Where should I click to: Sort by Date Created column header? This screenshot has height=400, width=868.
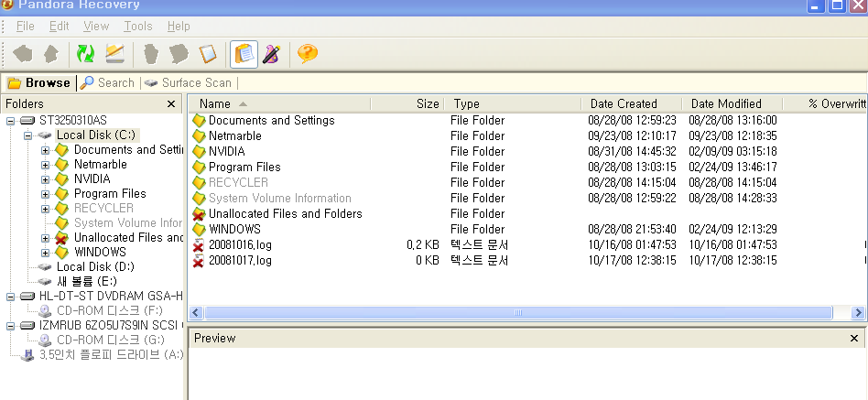631,104
